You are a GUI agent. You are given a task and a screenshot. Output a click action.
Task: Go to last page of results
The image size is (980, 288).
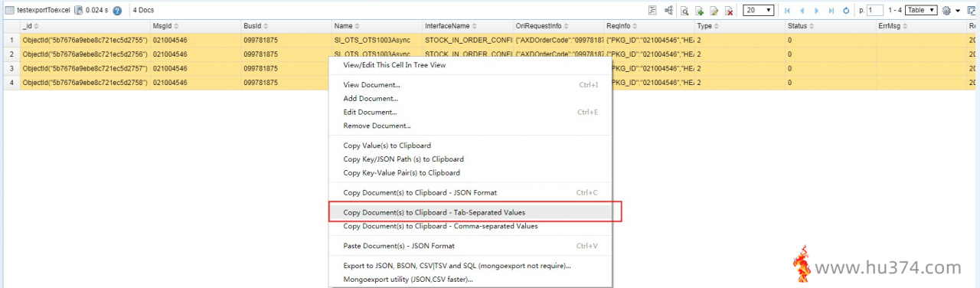point(831,11)
